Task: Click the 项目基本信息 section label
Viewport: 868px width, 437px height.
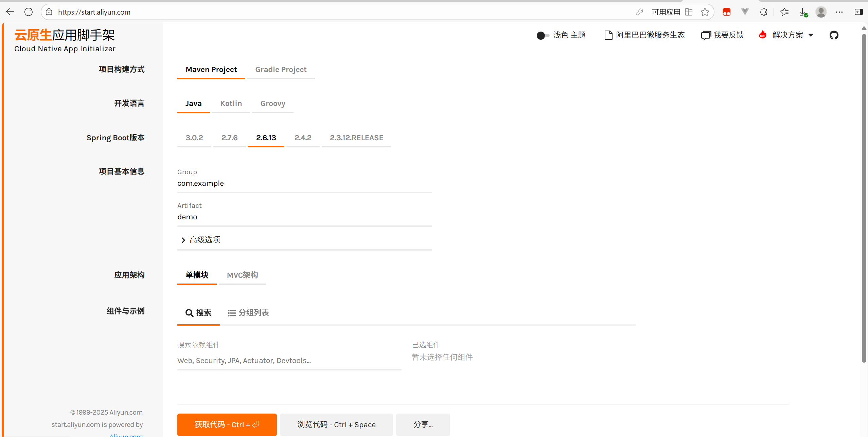Action: [x=122, y=171]
